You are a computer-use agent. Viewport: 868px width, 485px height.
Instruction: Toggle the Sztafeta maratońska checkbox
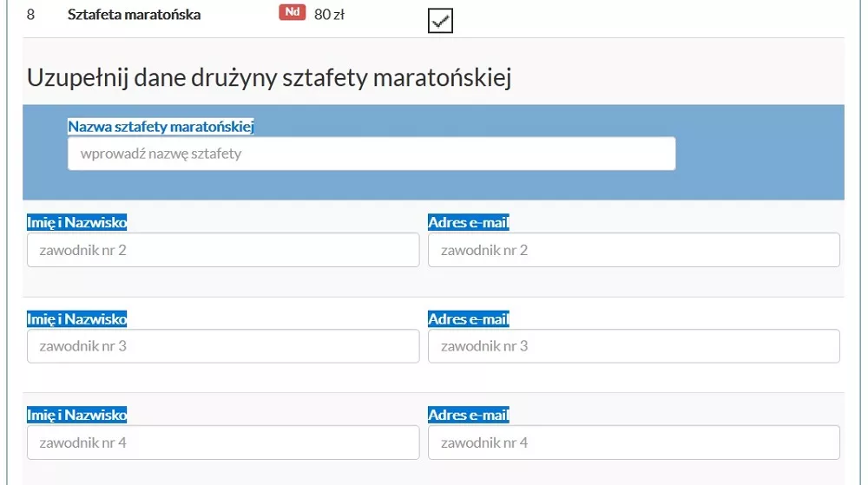[441, 20]
